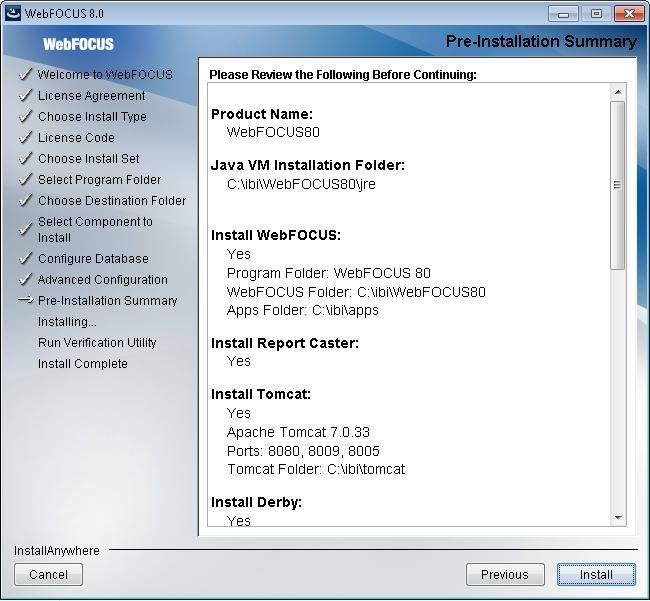Click the Pre-Installation Summary step label in sidebar

[108, 300]
